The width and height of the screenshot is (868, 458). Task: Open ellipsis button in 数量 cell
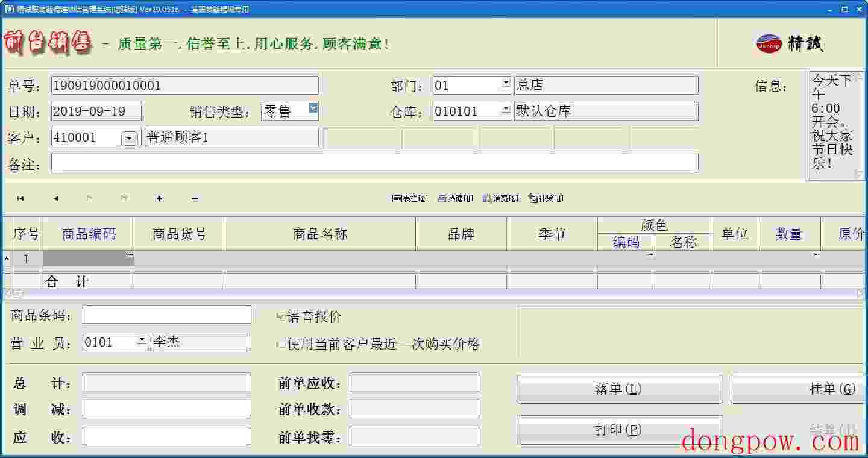tap(816, 256)
